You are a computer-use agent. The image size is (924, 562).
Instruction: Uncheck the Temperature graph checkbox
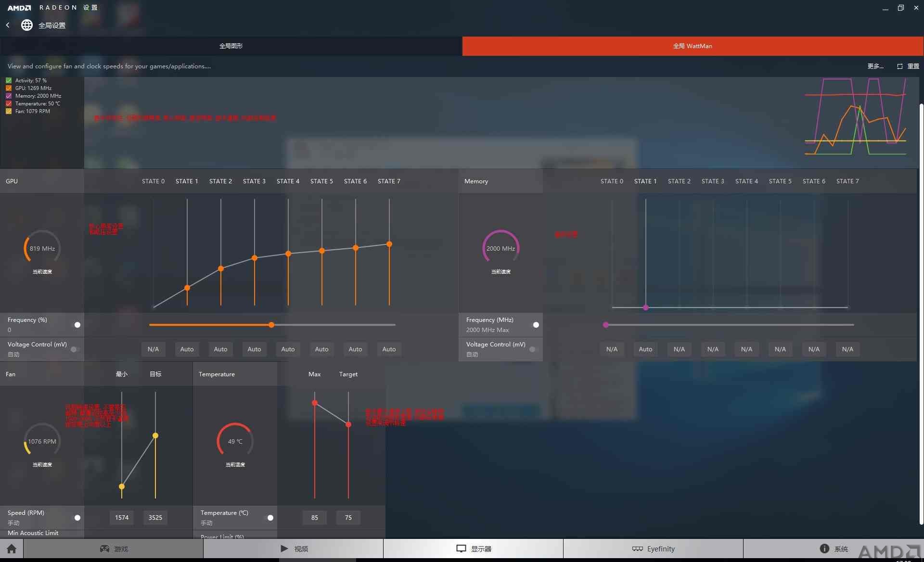point(9,103)
